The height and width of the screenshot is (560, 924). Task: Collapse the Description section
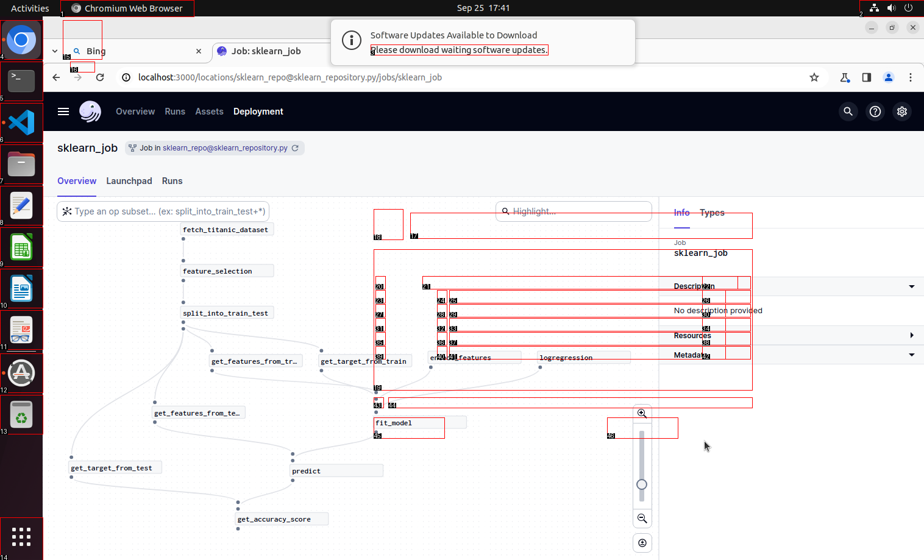912,286
